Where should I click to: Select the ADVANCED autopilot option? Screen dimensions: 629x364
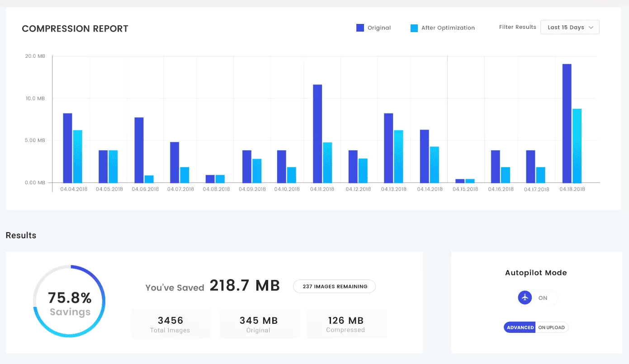(520, 327)
